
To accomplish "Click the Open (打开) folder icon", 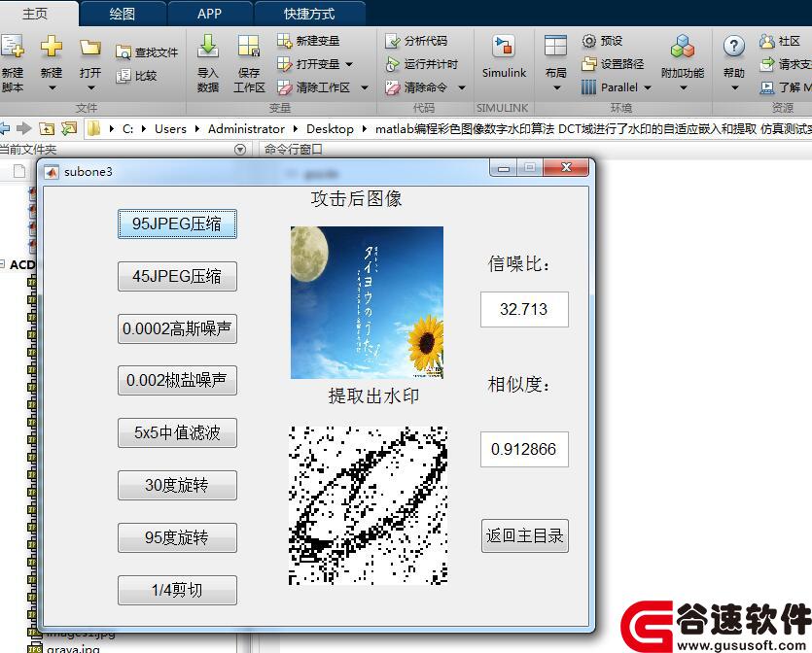I will click(x=90, y=48).
